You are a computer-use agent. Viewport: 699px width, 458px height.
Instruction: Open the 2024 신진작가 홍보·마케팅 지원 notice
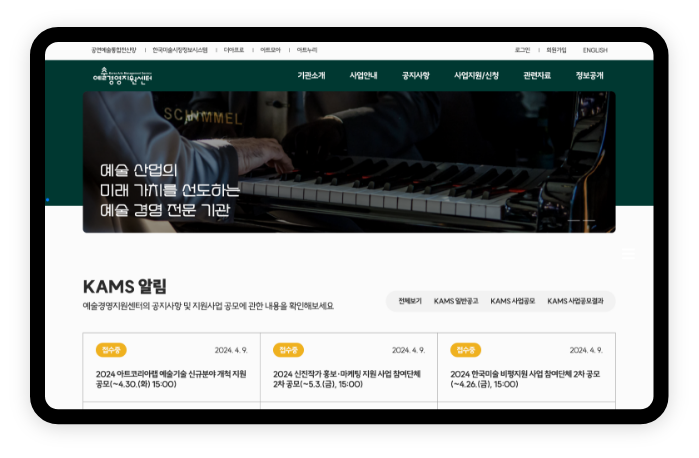coord(347,379)
